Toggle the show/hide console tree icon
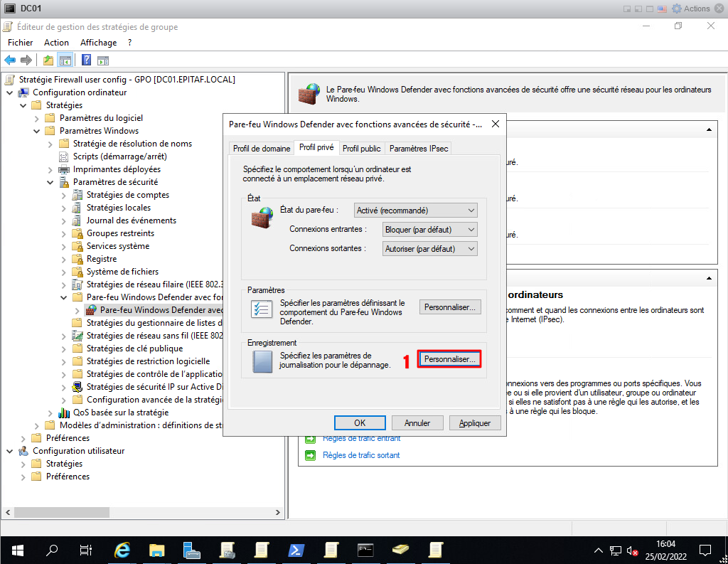The height and width of the screenshot is (564, 728). pos(65,60)
